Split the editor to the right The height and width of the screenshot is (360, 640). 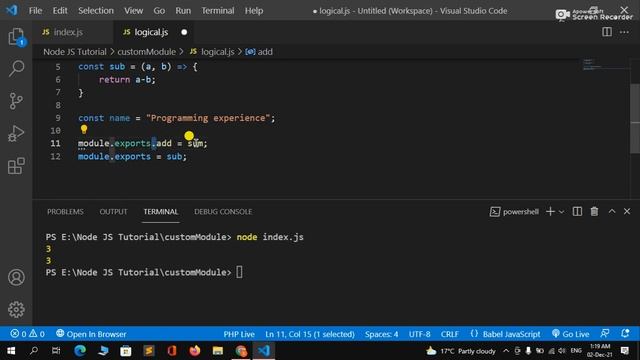[x=607, y=32]
